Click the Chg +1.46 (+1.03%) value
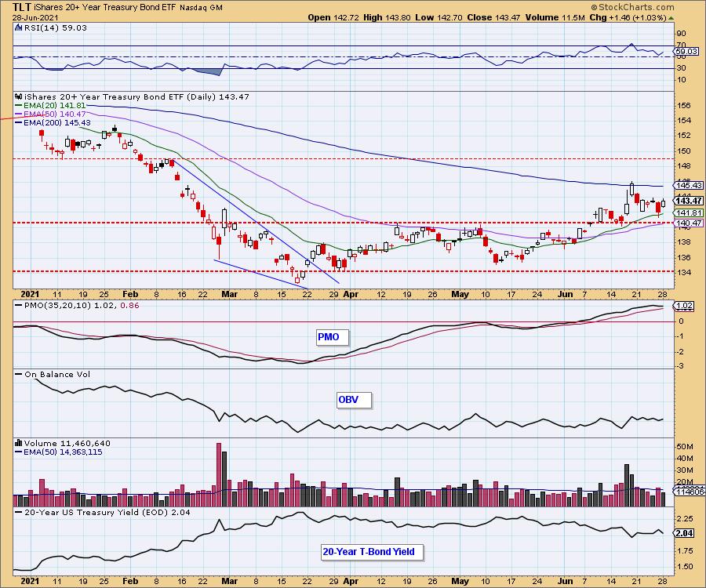706x588 pixels. point(628,17)
